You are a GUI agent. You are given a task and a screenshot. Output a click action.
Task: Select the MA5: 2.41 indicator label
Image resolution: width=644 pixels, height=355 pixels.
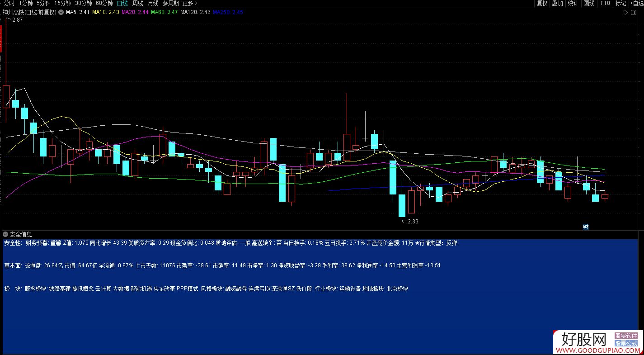point(77,12)
